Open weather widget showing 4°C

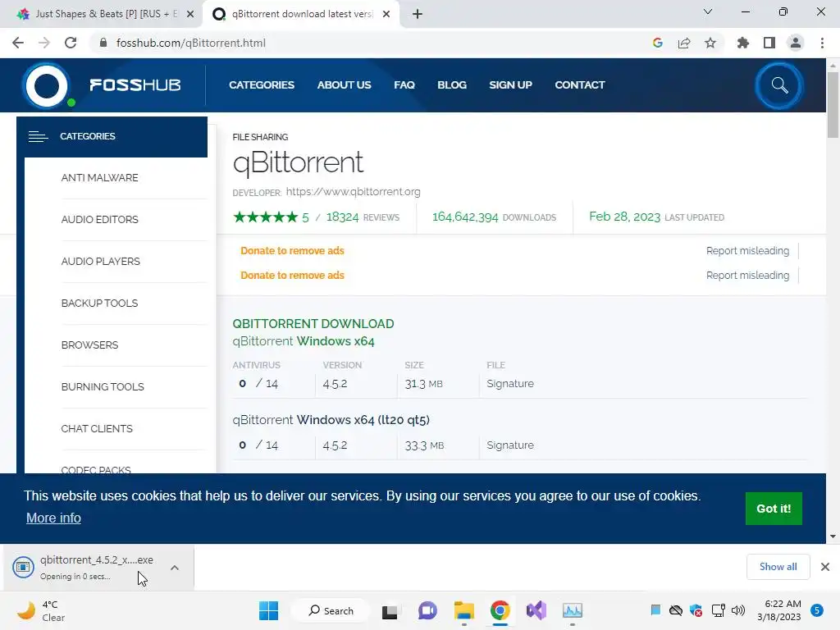click(41, 610)
